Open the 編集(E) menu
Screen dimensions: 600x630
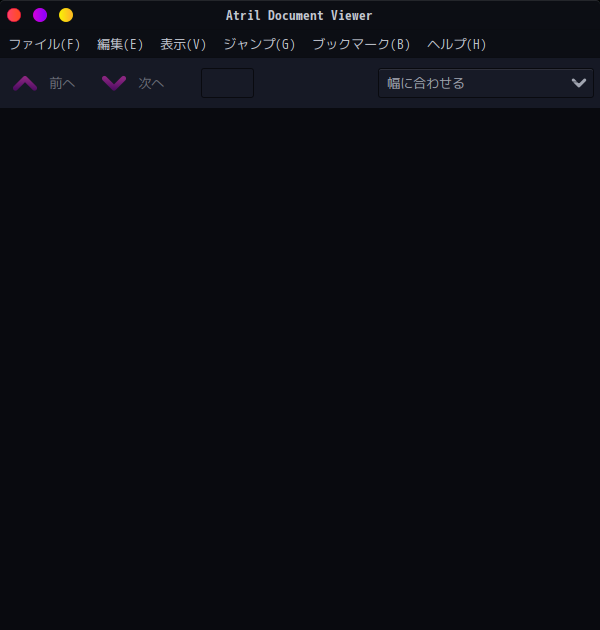pos(120,44)
